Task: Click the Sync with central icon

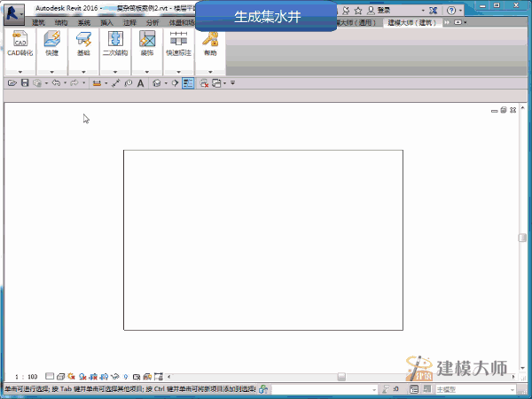Action: click(37, 83)
